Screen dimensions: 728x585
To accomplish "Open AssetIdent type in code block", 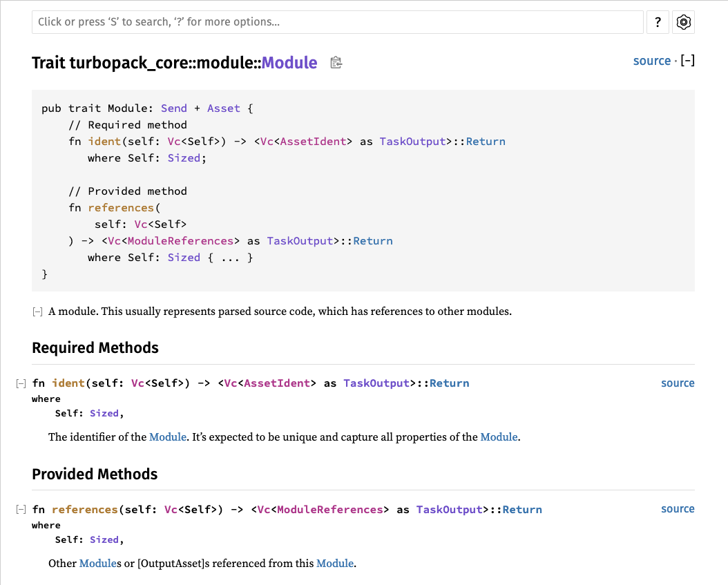I will [314, 142].
